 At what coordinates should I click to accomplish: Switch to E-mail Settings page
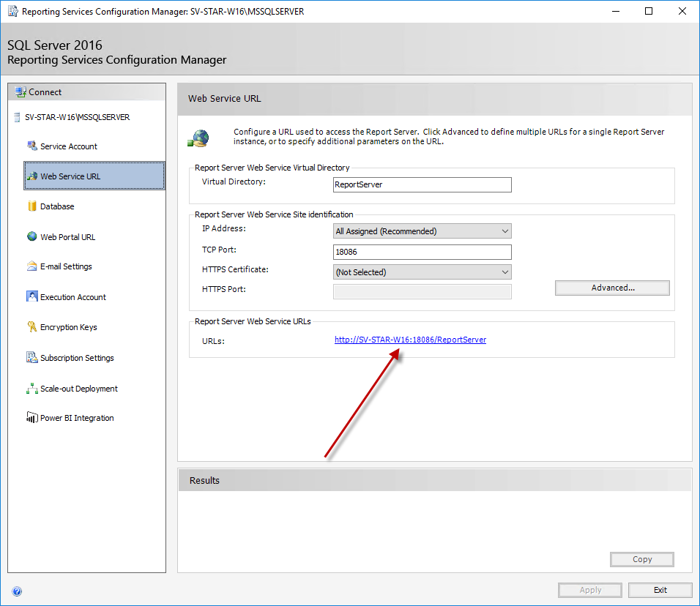point(66,266)
